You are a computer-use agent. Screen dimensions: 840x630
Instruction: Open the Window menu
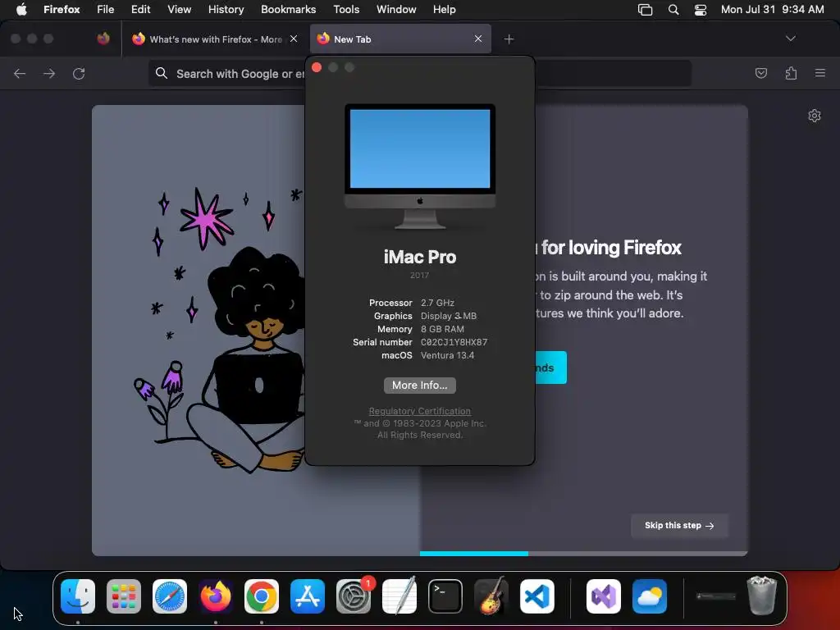[396, 9]
